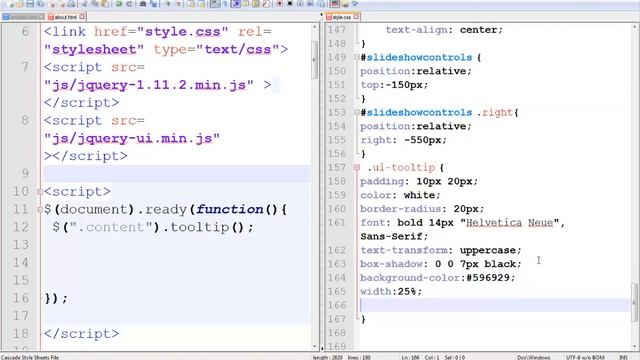Click the style.css pane scrollbar down arrow
Screen dimensions: 640x360
click(635, 346)
